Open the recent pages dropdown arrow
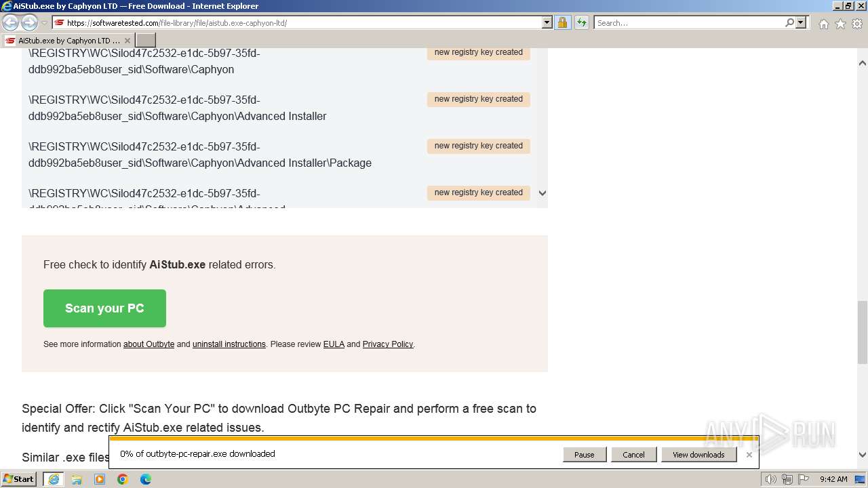 (x=44, y=23)
